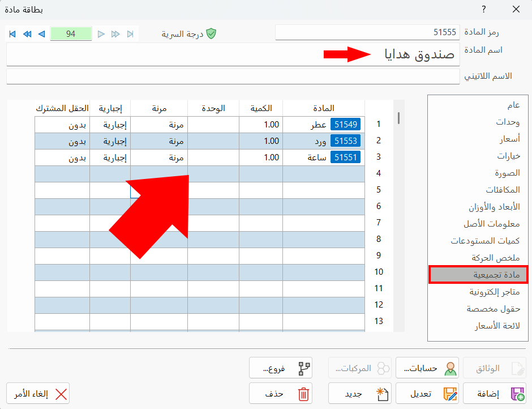Screen dimensions: 532x409
Task: Click item code 51551 ساعة cell
Action: coord(324,157)
